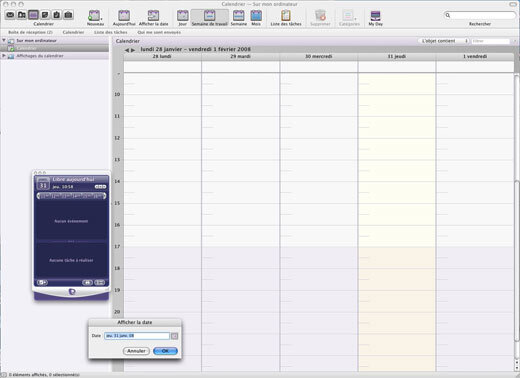Open Calendrier in favorites bar
This screenshot has height=378, width=520.
point(73,32)
